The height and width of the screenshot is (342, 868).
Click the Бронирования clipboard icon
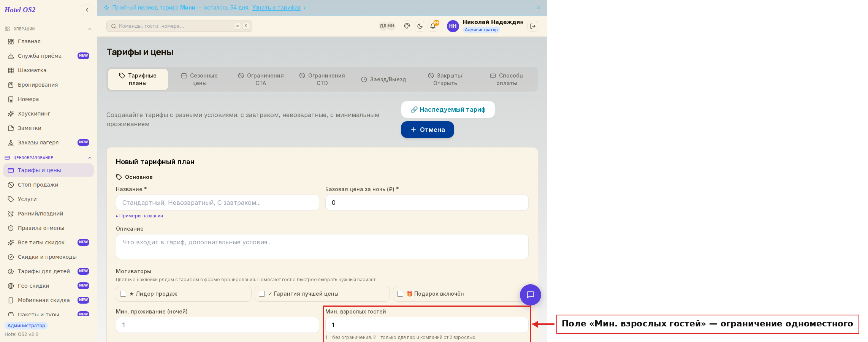pyautogui.click(x=11, y=85)
